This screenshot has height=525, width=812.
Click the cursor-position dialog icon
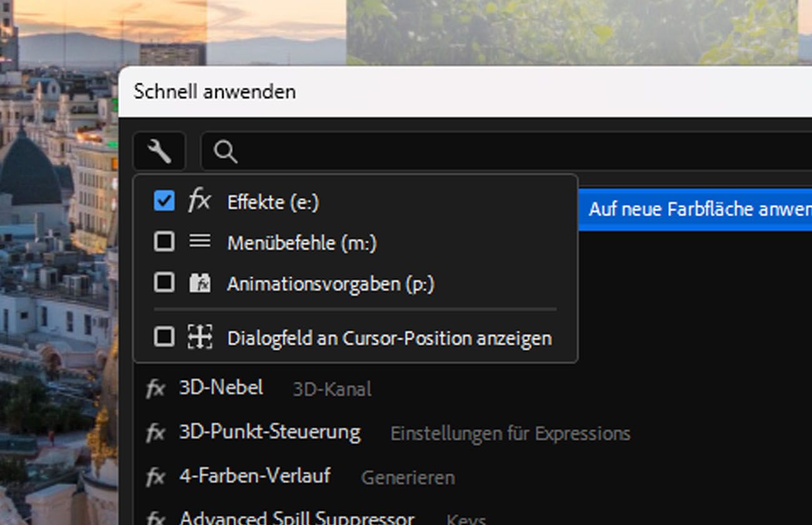(199, 337)
